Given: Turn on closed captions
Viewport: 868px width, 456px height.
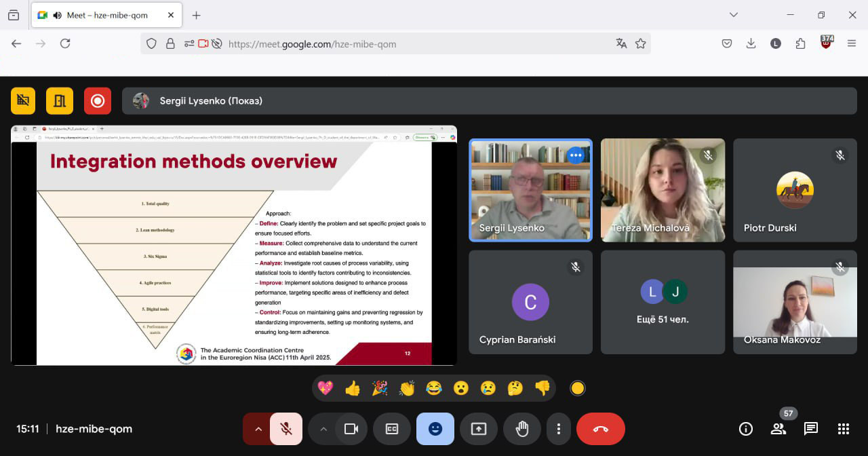Looking at the screenshot, I should click(x=392, y=429).
